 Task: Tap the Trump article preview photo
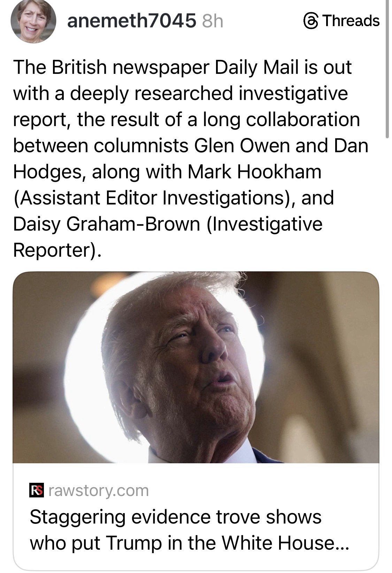(x=196, y=367)
